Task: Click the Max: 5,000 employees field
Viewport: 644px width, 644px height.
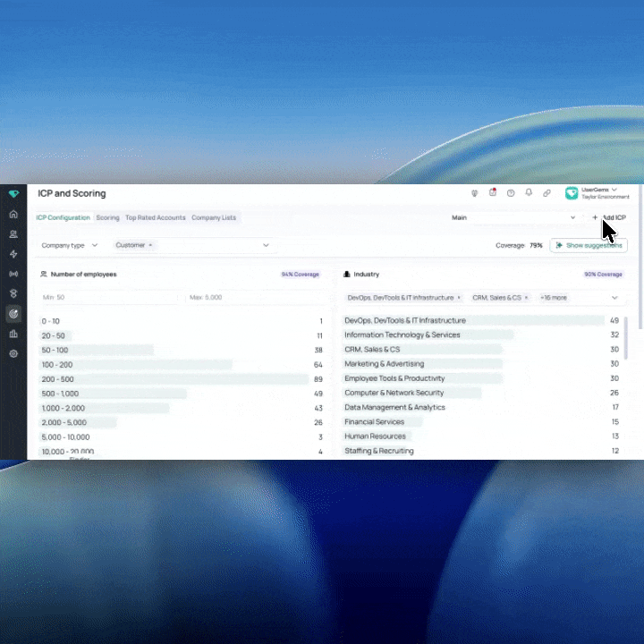Action: pos(255,297)
